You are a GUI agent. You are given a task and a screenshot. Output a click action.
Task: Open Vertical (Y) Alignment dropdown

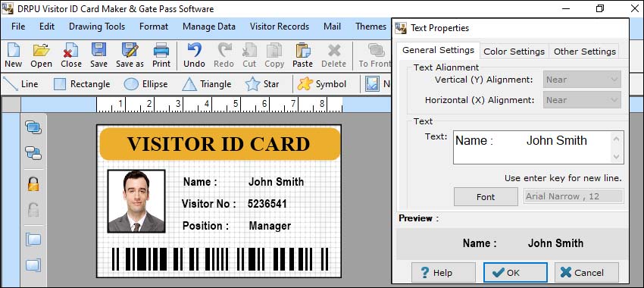pos(582,80)
